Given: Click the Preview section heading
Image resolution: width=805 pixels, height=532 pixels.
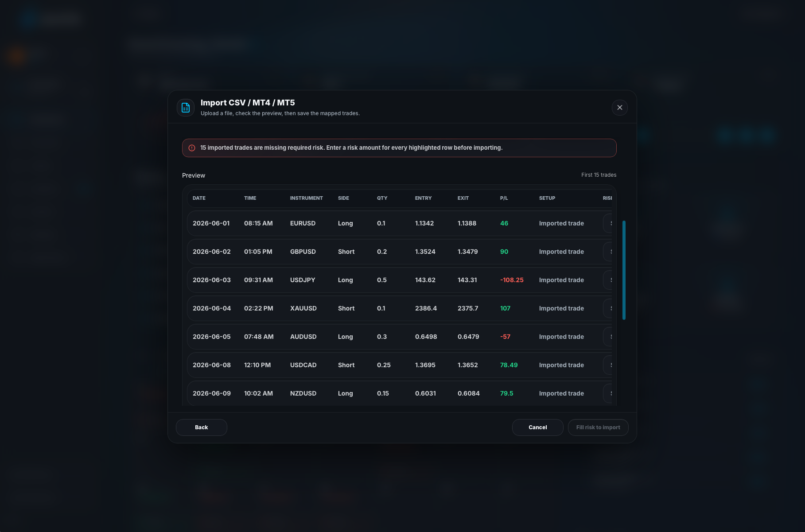Looking at the screenshot, I should click(194, 175).
